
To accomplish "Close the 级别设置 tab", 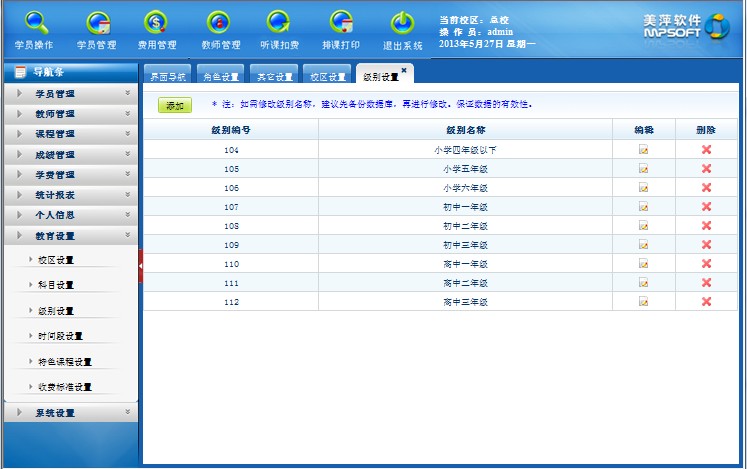I will coord(404,70).
